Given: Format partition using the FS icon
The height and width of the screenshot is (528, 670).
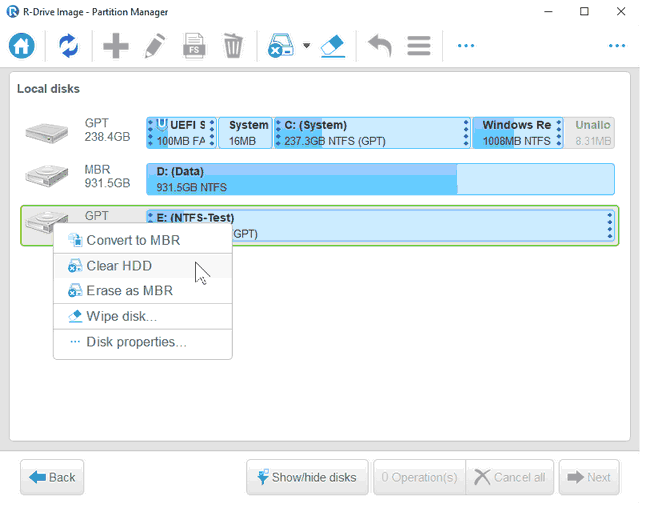Looking at the screenshot, I should point(194,46).
